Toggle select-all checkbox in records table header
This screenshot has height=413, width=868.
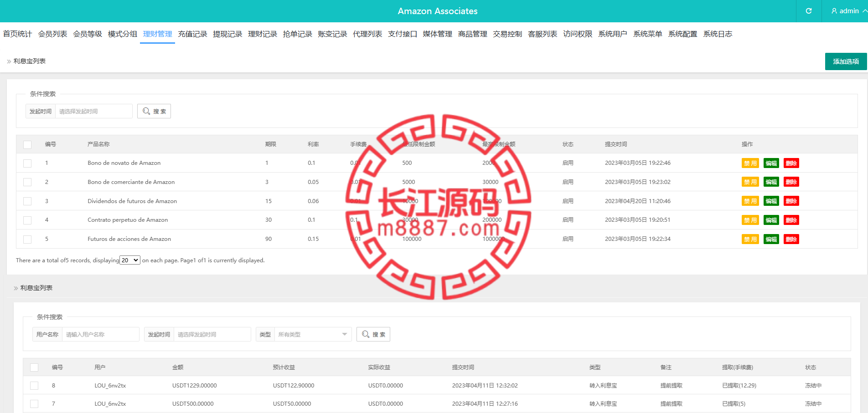(x=34, y=367)
